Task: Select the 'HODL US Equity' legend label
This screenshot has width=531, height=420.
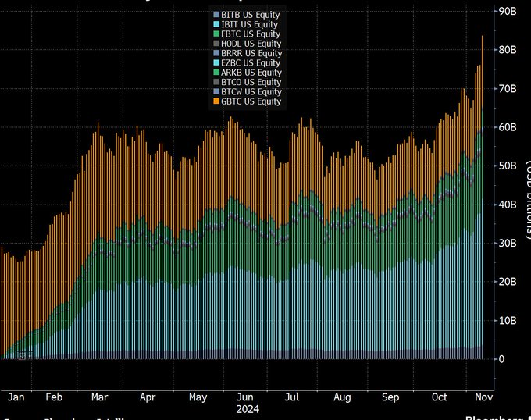Action: [x=251, y=44]
